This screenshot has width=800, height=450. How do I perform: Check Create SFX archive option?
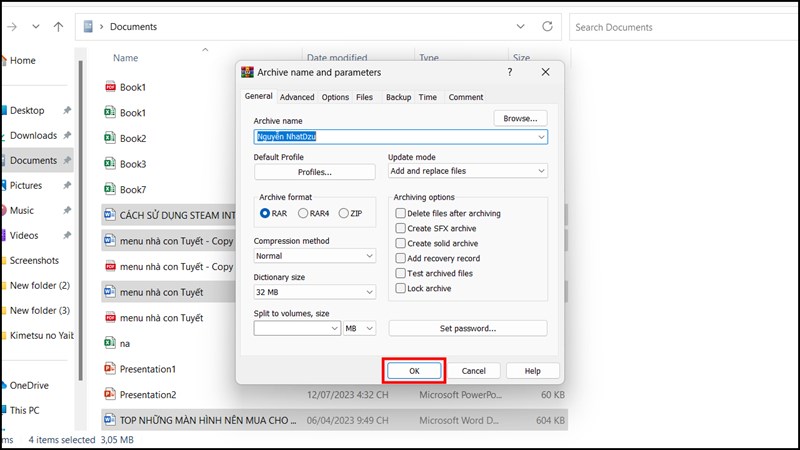point(401,228)
